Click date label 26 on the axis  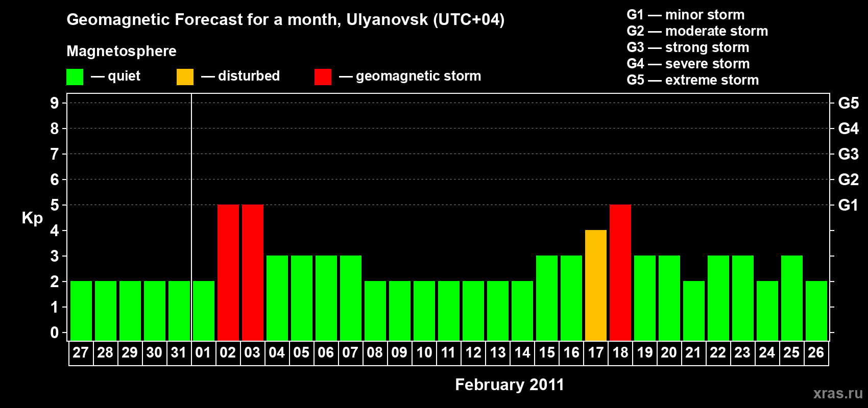(816, 353)
